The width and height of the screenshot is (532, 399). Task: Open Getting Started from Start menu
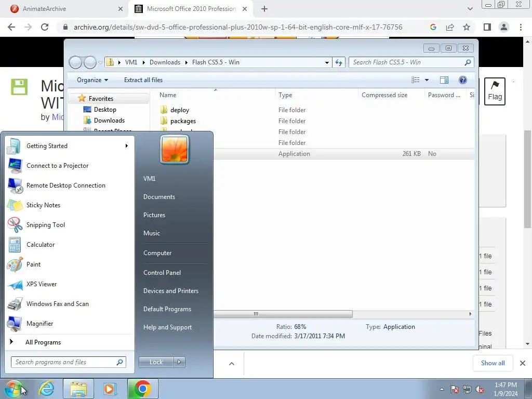[69, 146]
